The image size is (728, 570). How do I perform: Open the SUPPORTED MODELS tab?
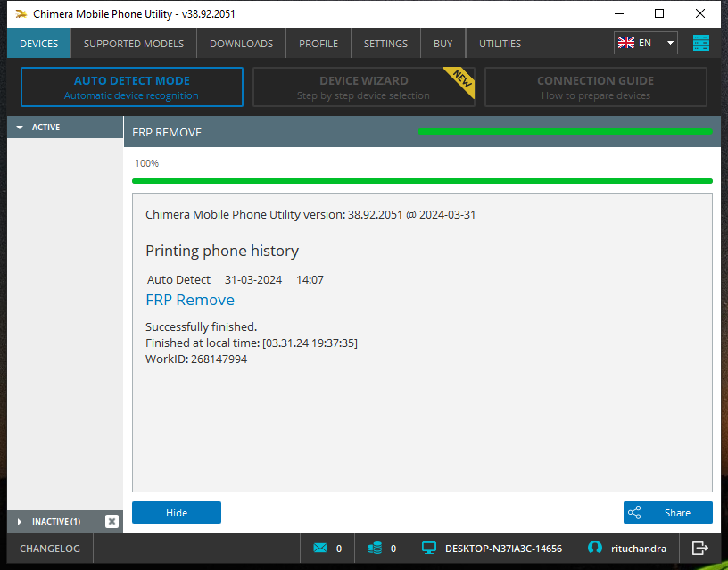coord(134,44)
